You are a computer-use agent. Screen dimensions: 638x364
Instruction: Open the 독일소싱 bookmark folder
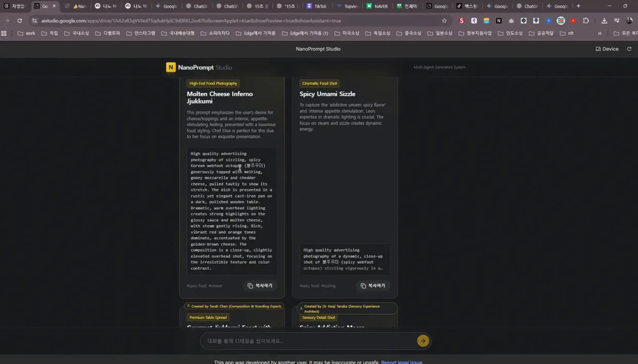coord(378,33)
